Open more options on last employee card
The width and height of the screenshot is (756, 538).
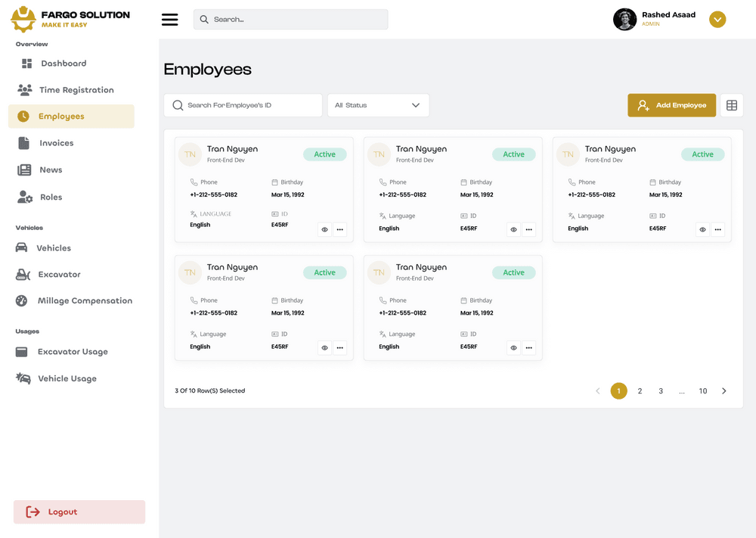click(x=529, y=348)
